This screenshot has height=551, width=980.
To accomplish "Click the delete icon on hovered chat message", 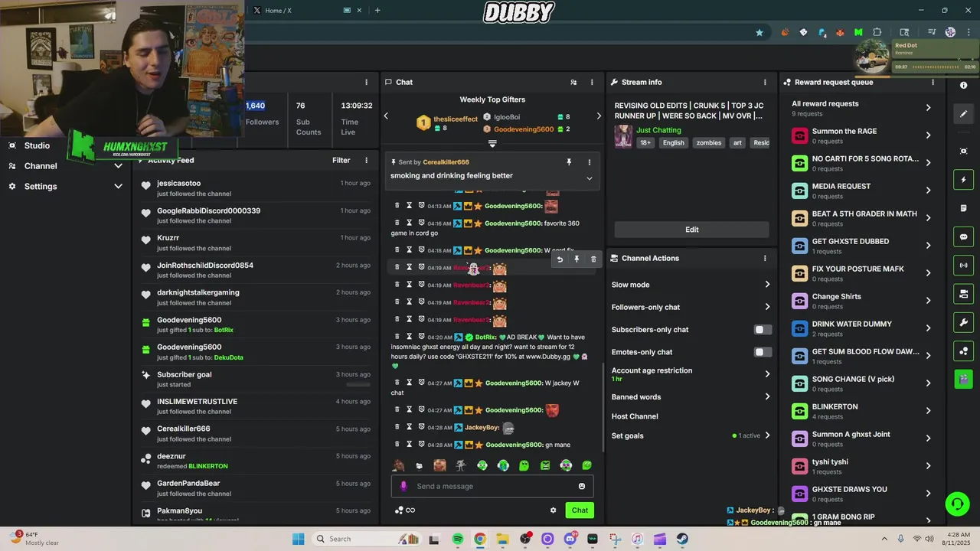I will 593,259.
